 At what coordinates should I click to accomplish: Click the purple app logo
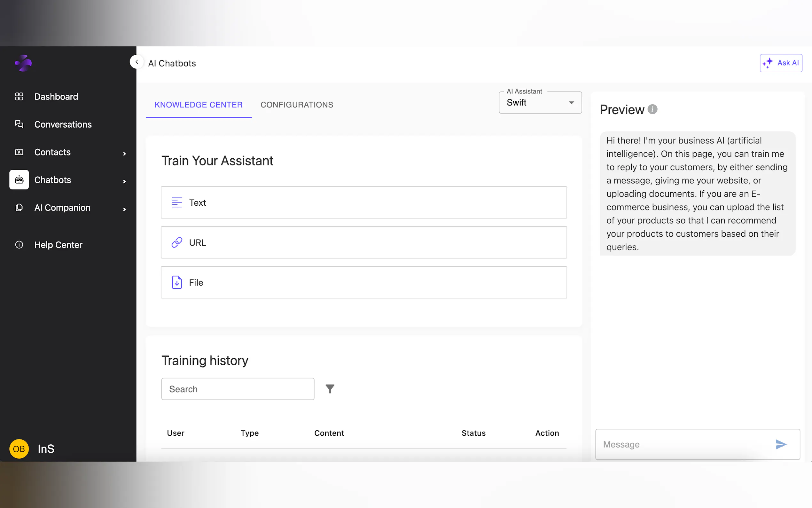click(23, 63)
